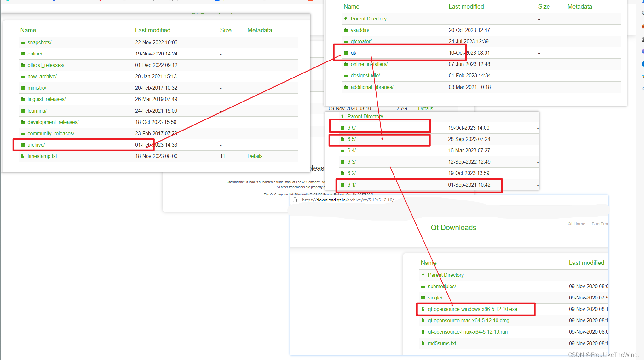Open the qt/ folder link
Image resolution: width=644 pixels, height=360 pixels.
point(354,53)
